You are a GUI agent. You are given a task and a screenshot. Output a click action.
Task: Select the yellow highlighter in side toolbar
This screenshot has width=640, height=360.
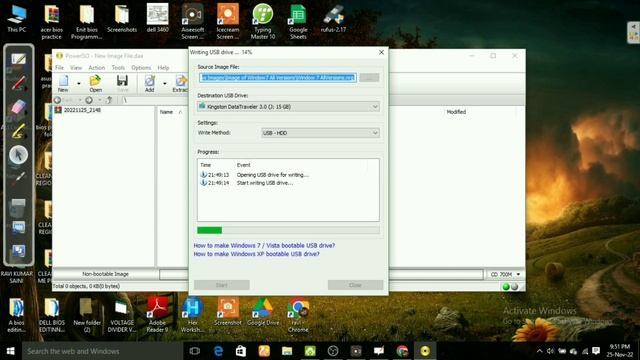coord(18,131)
